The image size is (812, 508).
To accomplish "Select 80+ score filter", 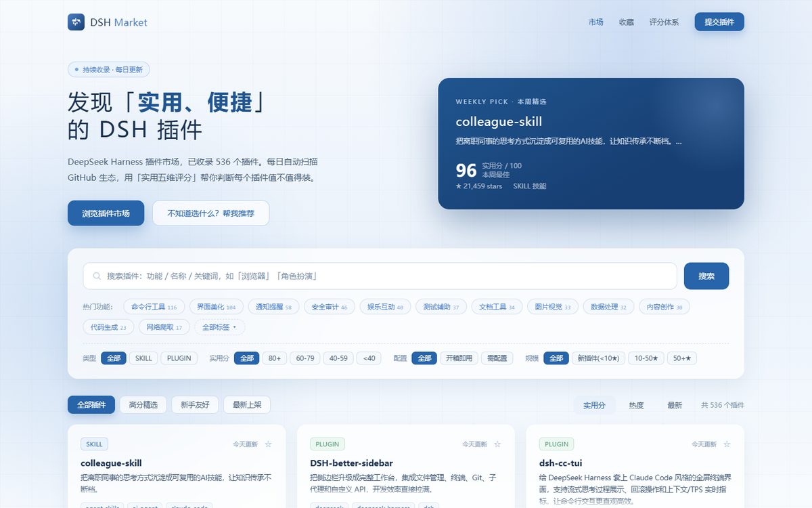I will tap(275, 358).
